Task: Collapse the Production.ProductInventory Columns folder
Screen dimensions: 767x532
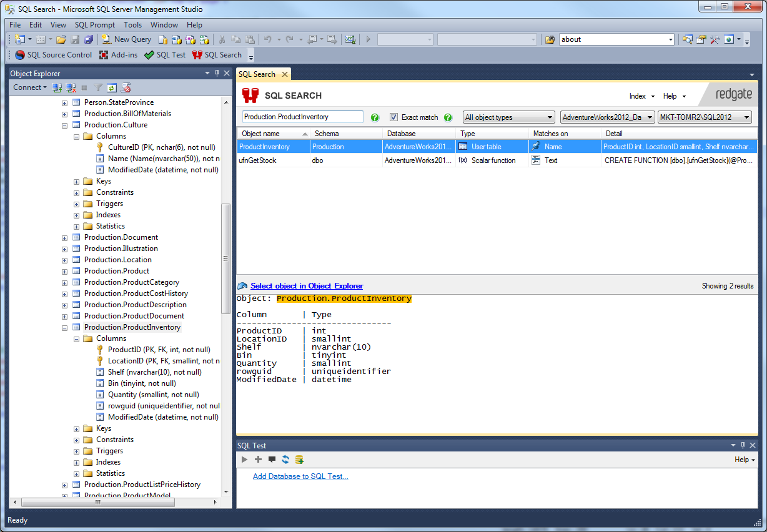Action: (x=76, y=338)
